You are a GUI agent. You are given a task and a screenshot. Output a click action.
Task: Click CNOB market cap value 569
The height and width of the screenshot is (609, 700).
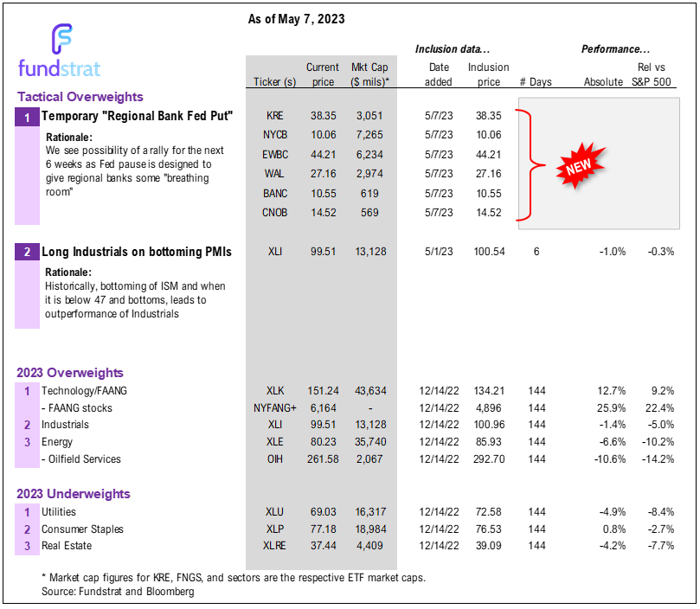pos(369,213)
